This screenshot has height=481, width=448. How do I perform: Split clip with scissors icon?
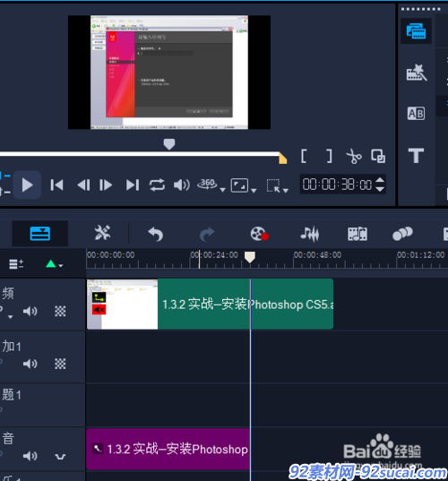pyautogui.click(x=354, y=156)
